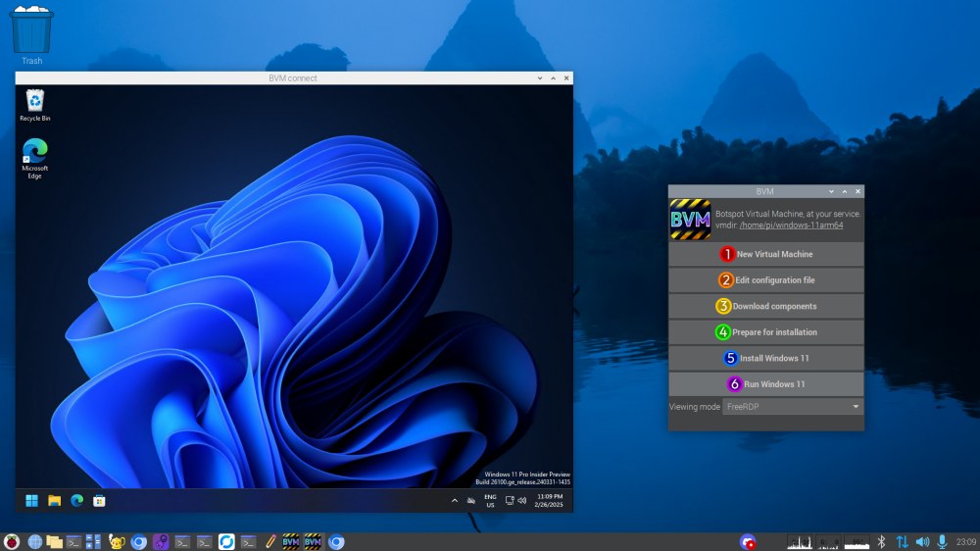Image resolution: width=980 pixels, height=551 pixels.
Task: Open Microsoft Store in Windows taskbar
Action: point(99,501)
